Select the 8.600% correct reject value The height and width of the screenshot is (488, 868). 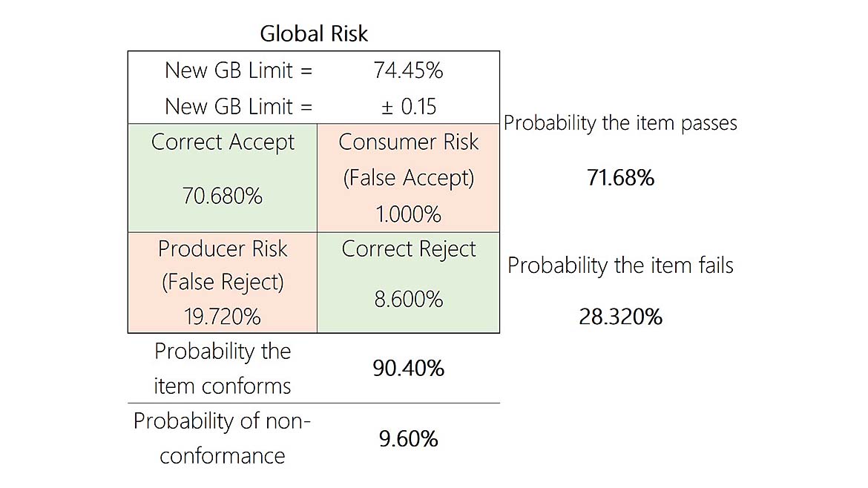[408, 300]
